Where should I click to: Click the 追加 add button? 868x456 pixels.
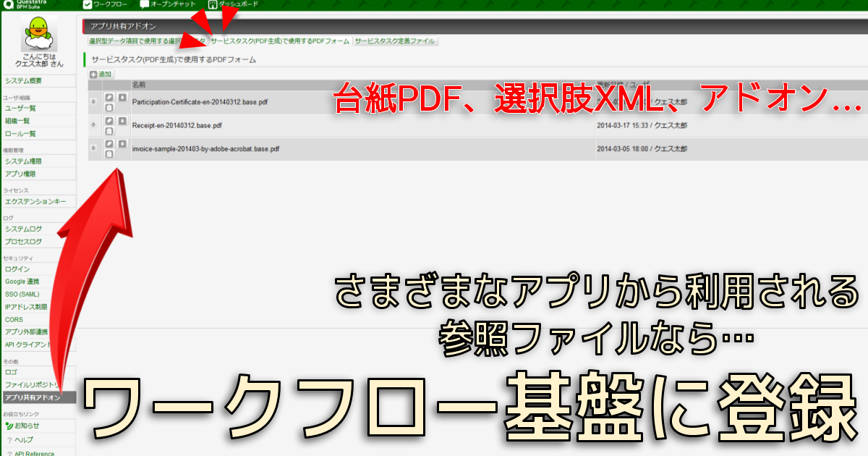(x=101, y=74)
